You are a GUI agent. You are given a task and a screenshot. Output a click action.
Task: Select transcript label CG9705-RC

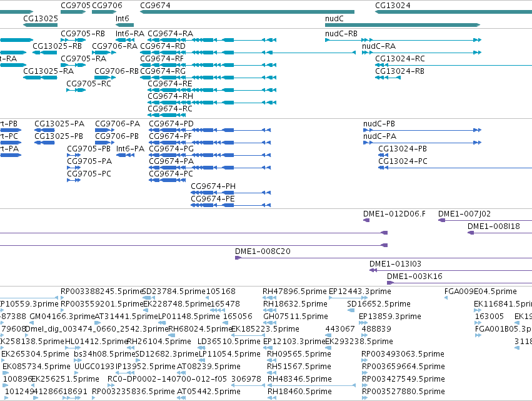click(89, 84)
